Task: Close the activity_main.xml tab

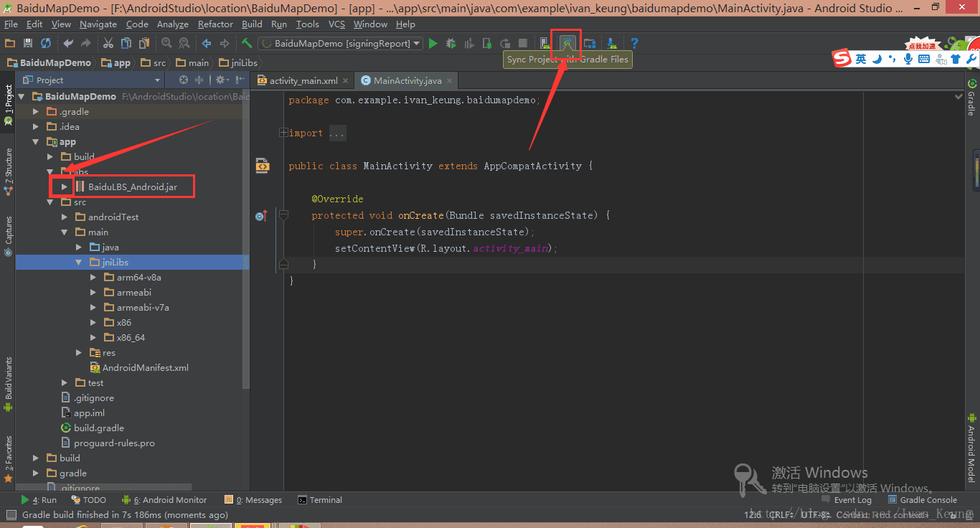Action: pyautogui.click(x=346, y=81)
